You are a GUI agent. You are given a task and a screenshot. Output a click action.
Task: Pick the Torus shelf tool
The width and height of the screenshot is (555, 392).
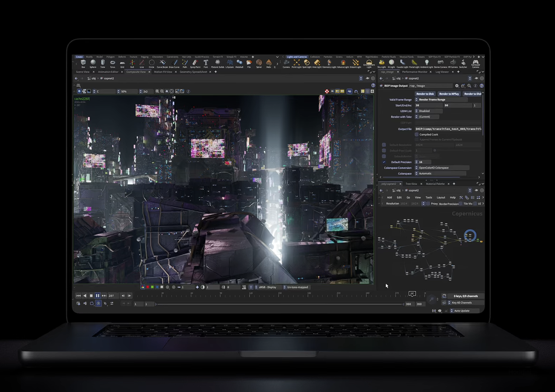[113, 64]
